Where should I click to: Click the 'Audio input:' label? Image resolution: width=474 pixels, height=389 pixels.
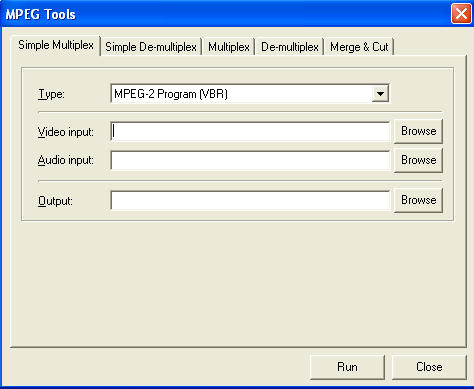coord(66,160)
